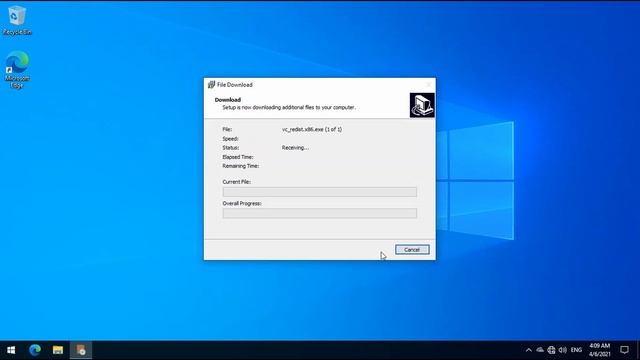Click the computer setup image in dialog header
Image resolution: width=640 pixels, height=360 pixels.
pyautogui.click(x=422, y=105)
